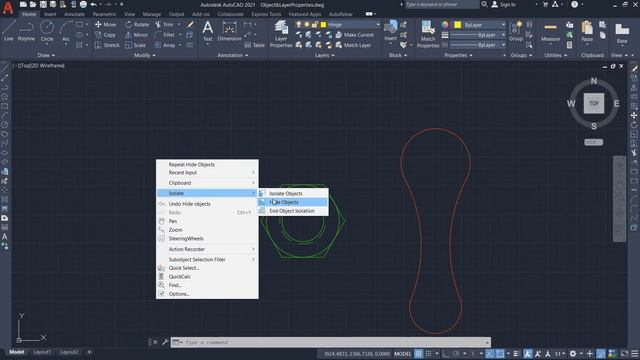Toggle lineweight display in status bar
The width and height of the screenshot is (640, 360).
516,354
